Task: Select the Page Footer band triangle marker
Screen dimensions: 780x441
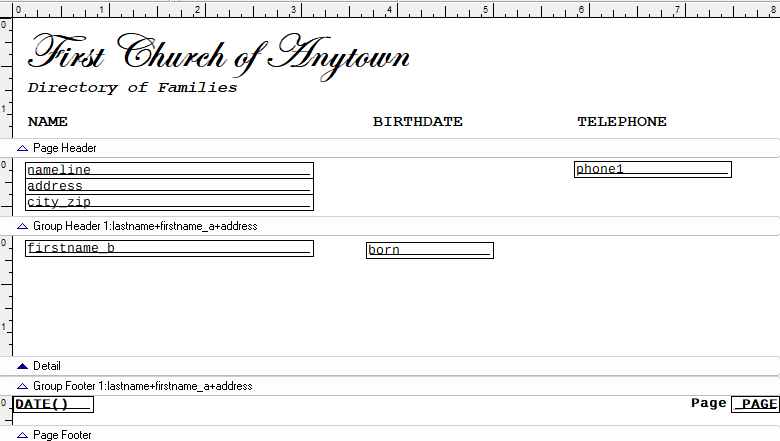Action: pyautogui.click(x=22, y=436)
